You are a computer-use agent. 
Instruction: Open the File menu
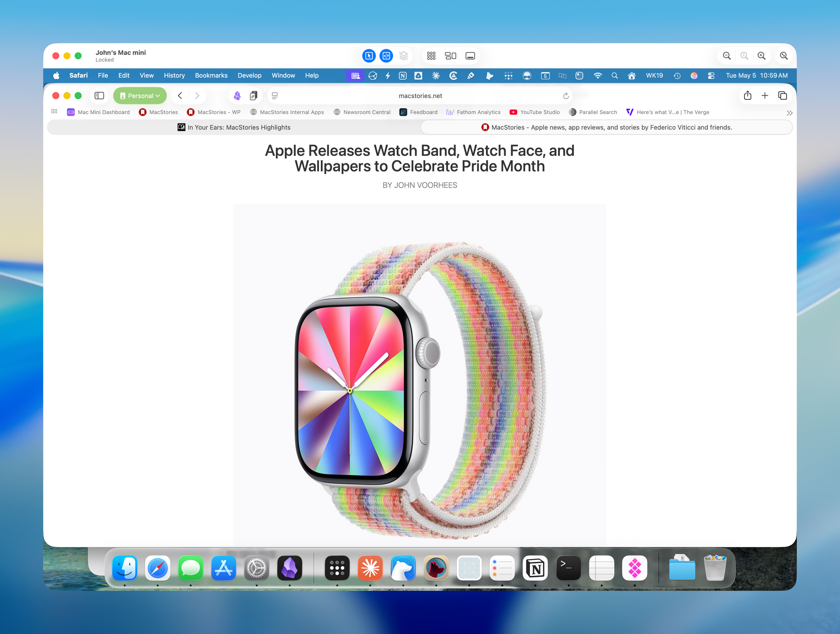(x=103, y=76)
